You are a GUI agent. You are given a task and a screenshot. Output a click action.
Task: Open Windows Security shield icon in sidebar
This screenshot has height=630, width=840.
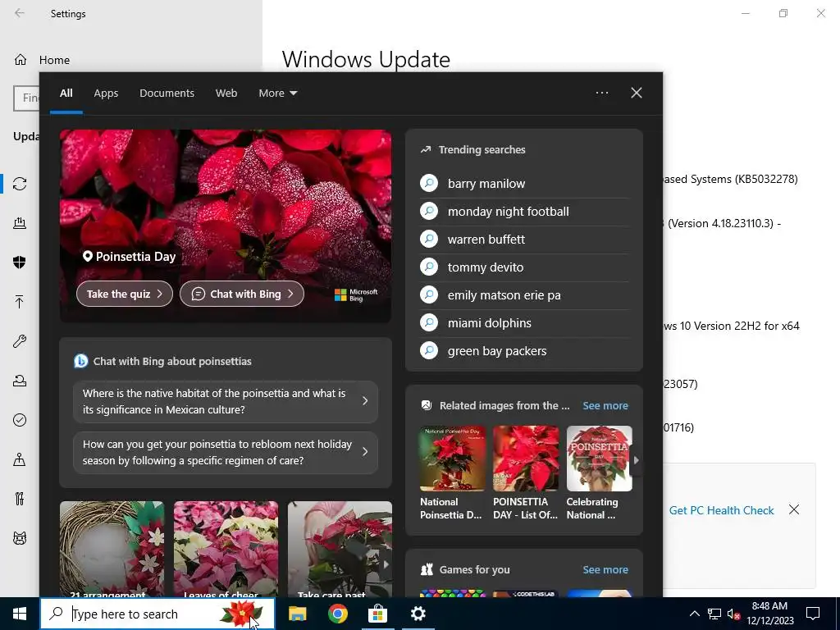[20, 262]
